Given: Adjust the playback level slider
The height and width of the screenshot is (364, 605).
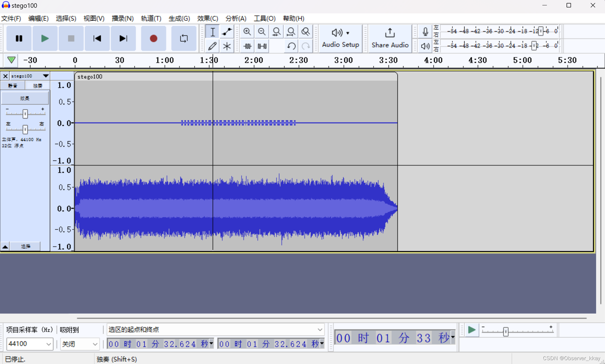Looking at the screenshot, I should (x=534, y=46).
